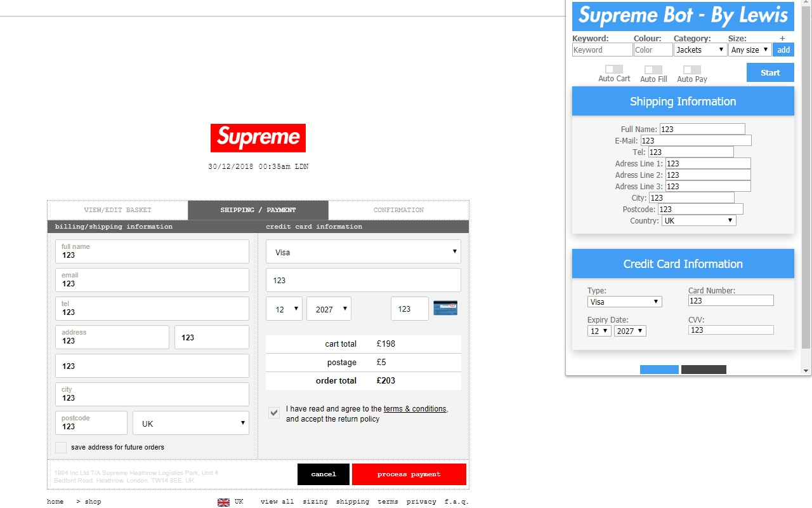Image resolution: width=812 pixels, height=508 pixels.
Task: Click the bot's Full Name field
Action: (702, 129)
